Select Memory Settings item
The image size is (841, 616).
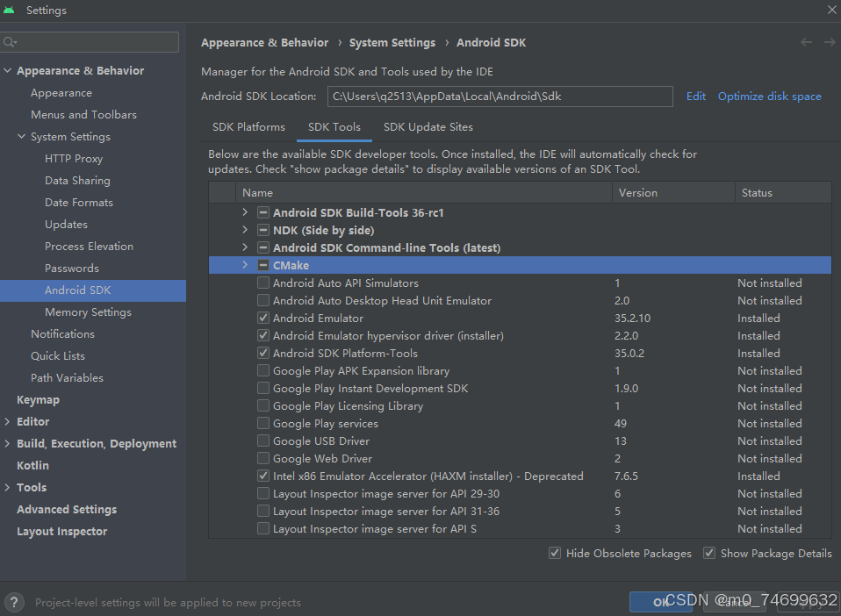tap(88, 312)
